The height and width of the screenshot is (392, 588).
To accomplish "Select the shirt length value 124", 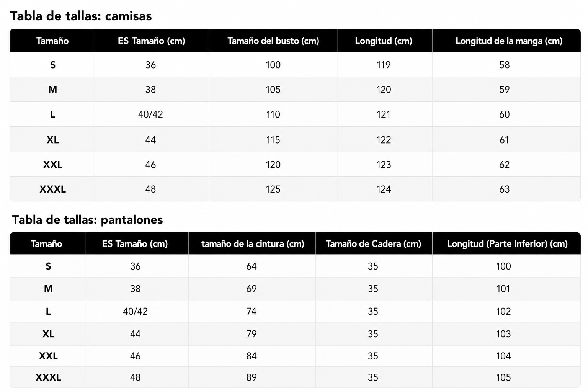I will (x=384, y=189).
